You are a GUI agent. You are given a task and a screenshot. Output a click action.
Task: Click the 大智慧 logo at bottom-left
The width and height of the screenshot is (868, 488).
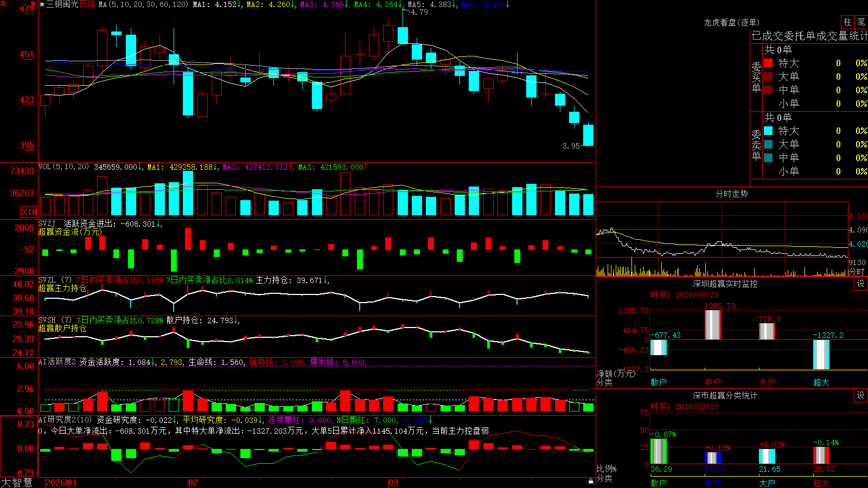[17, 483]
